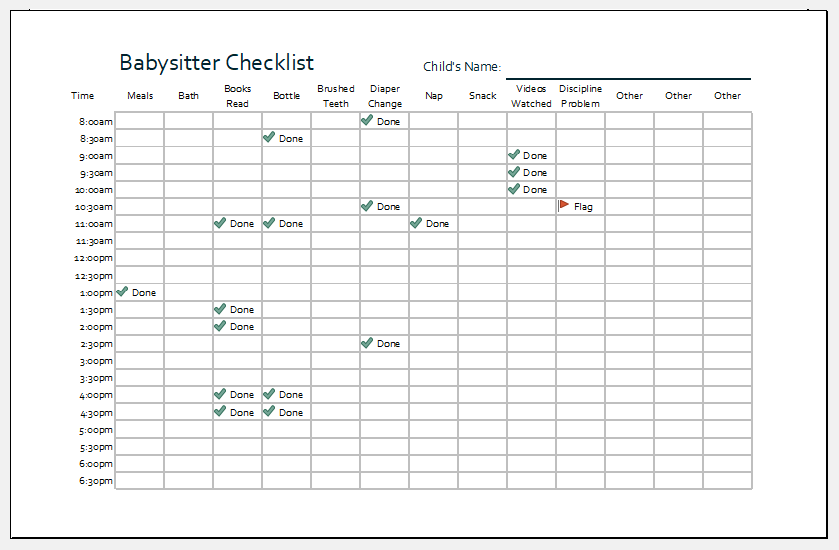Click the red Flag icon at 10:30am

point(563,205)
